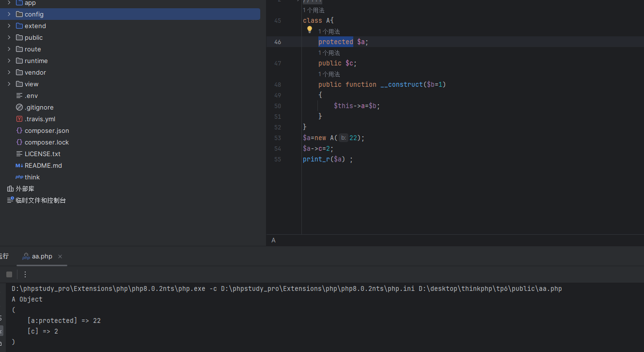The height and width of the screenshot is (352, 644).
Task: Open 临时文件和控制台 scratches node
Action: coord(41,200)
